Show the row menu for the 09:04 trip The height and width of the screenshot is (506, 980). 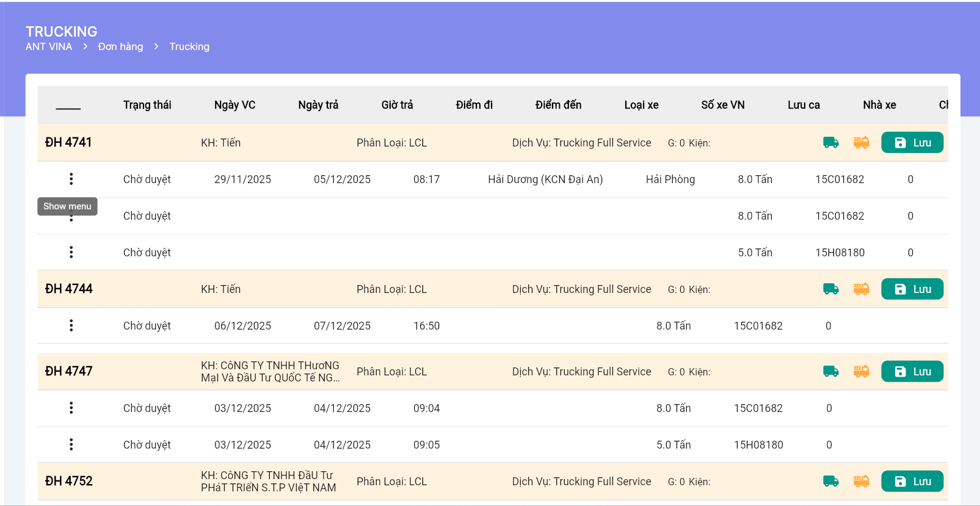pos(71,408)
